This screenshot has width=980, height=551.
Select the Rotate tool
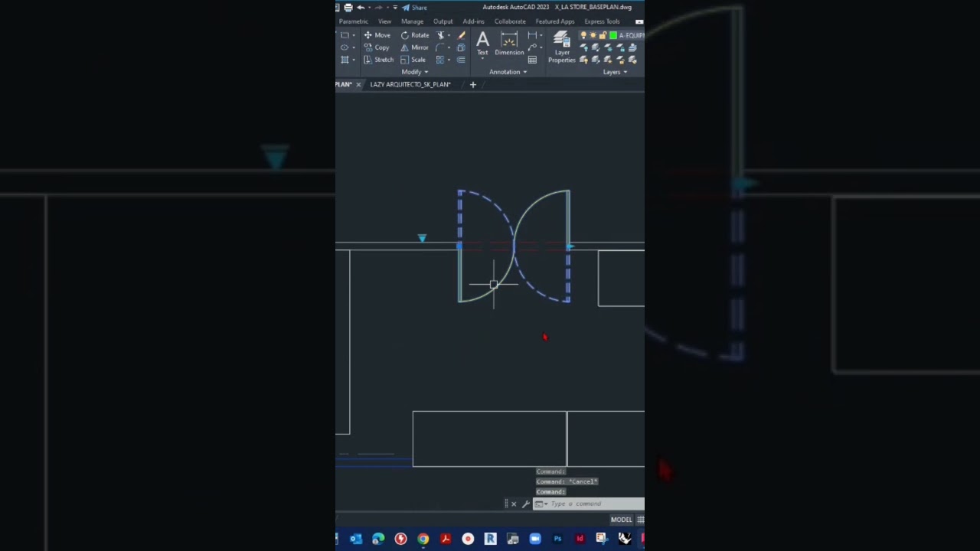414,35
